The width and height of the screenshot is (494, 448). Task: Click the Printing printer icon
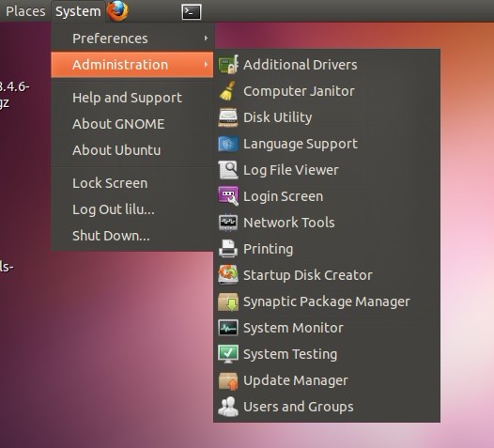pyautogui.click(x=228, y=249)
